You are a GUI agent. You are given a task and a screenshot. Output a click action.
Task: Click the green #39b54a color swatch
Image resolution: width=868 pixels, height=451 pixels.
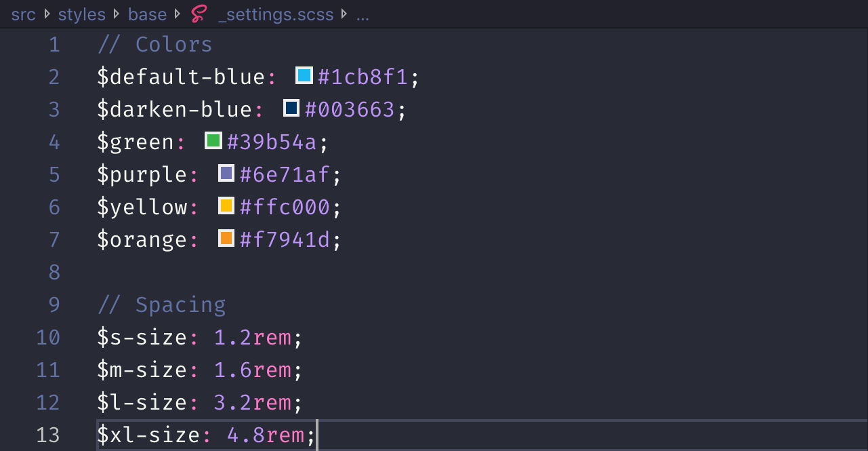(x=213, y=140)
